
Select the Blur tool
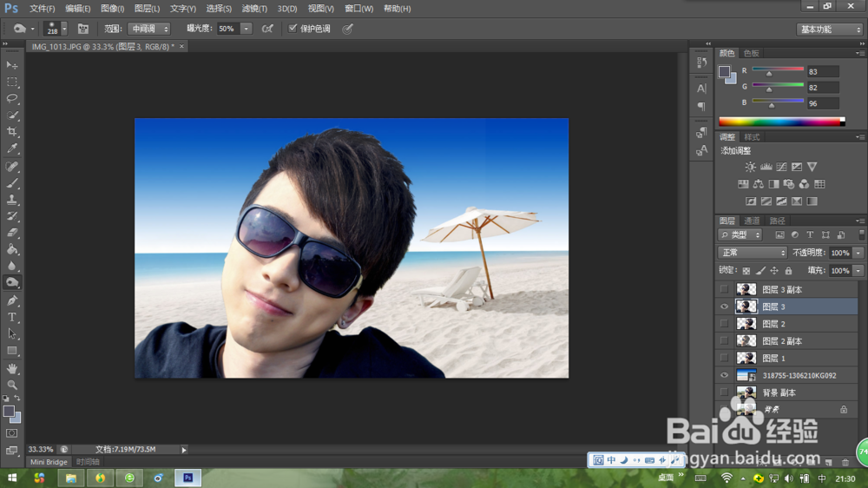tap(12, 267)
